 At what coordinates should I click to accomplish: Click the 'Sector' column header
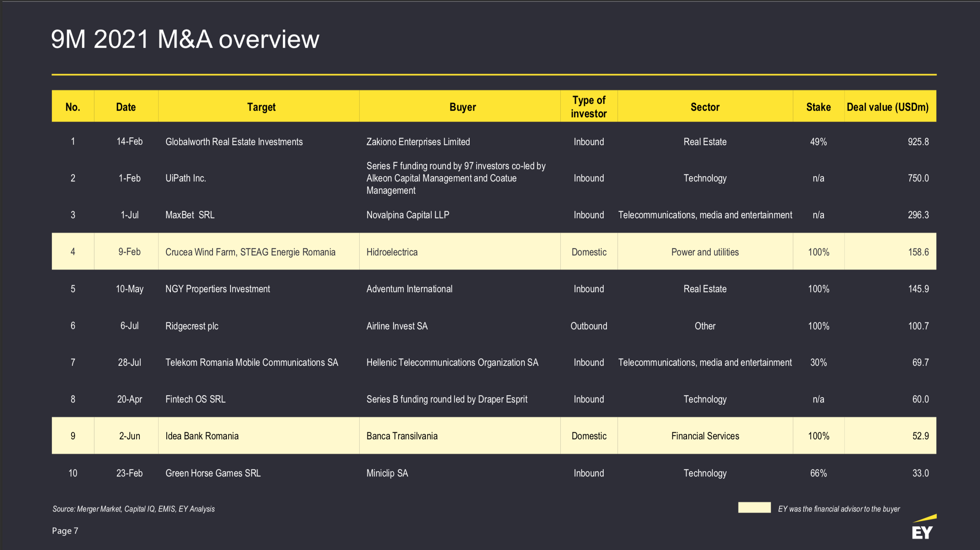click(705, 107)
